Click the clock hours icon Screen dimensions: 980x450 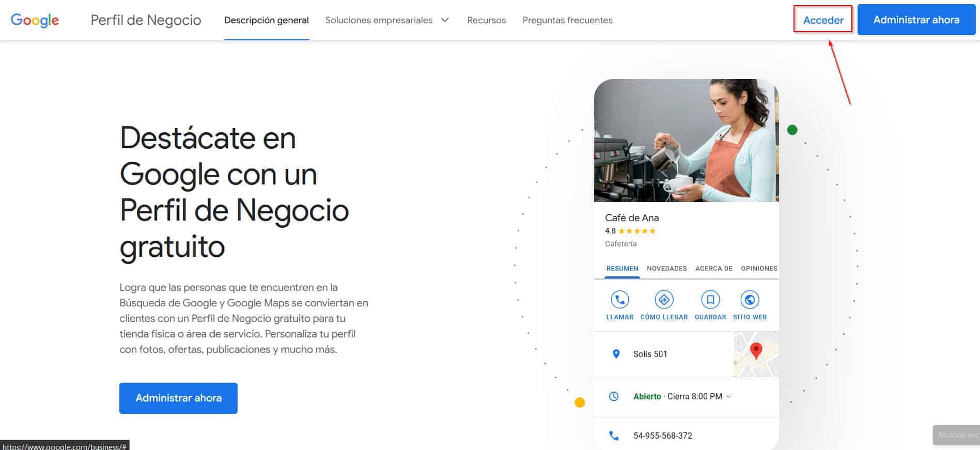point(614,396)
